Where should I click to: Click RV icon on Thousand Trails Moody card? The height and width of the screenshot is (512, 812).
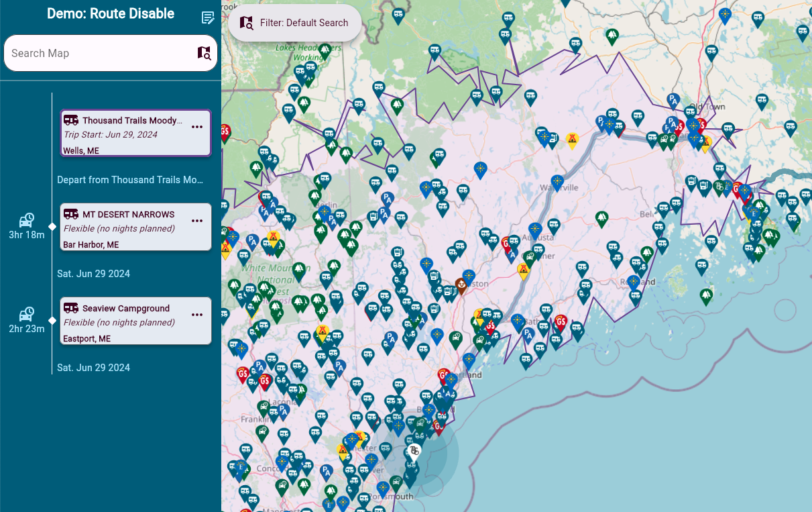coord(71,120)
